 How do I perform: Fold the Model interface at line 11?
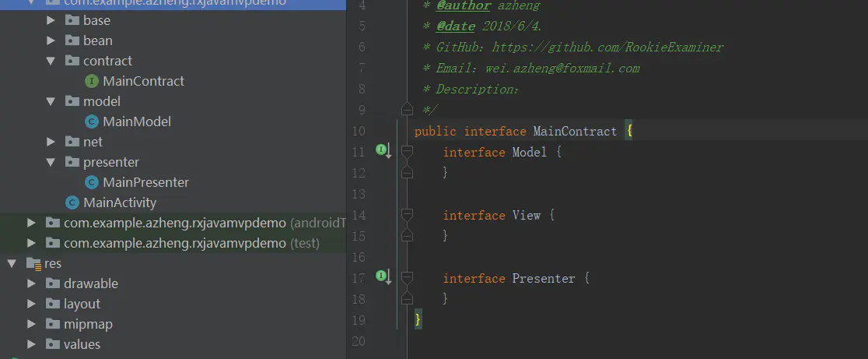tap(407, 151)
